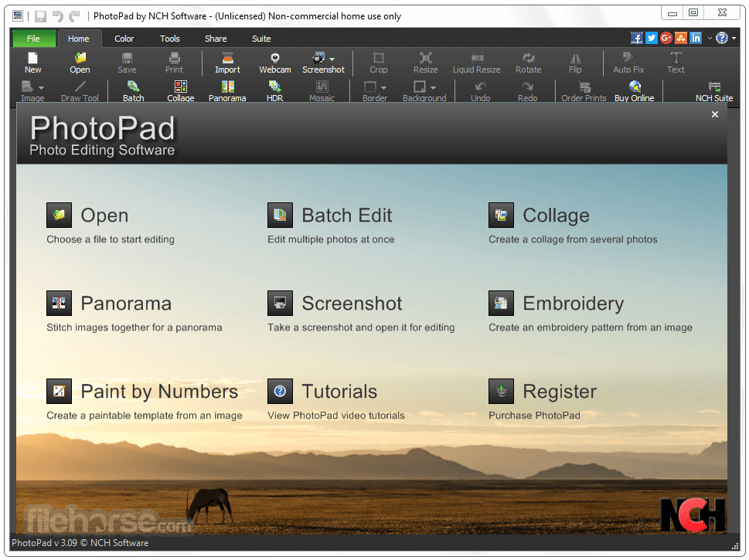Select the Resize tool
Screen dimensions: 749x560
pyautogui.click(x=426, y=63)
